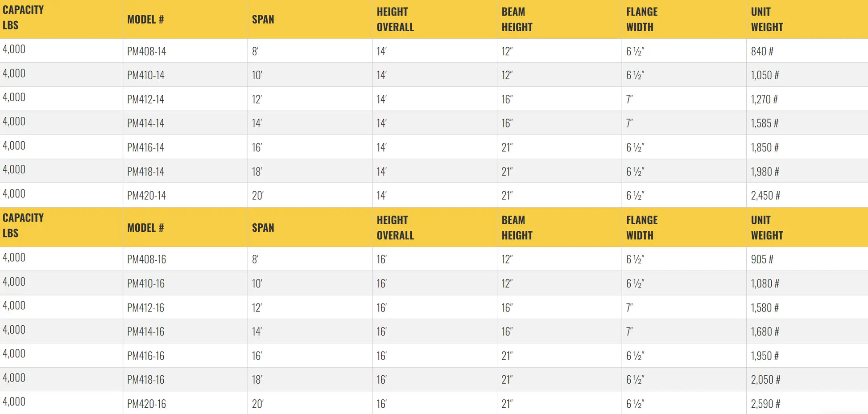Click the 905 # unit weight value
This screenshot has height=414, width=868.
click(x=762, y=259)
